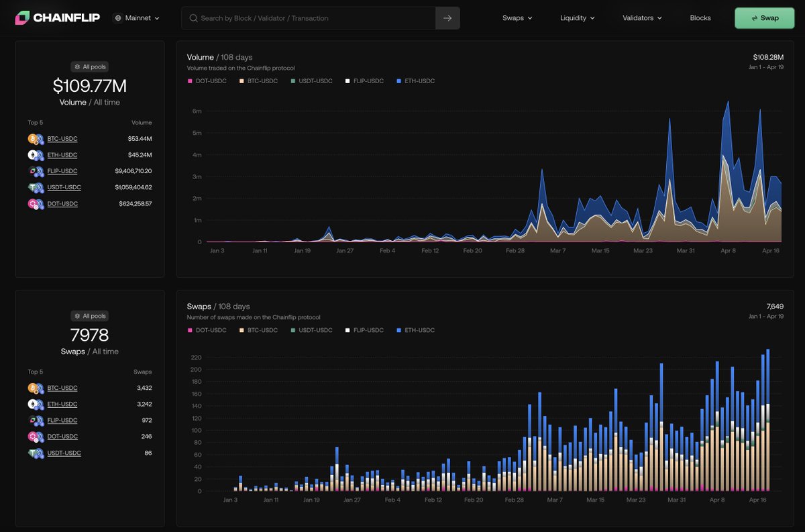
Task: Click the $9,406,710.20 volume value
Action: [x=133, y=171]
